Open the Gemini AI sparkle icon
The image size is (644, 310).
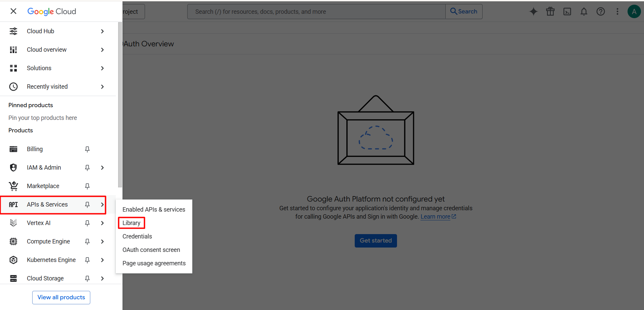[x=533, y=11]
